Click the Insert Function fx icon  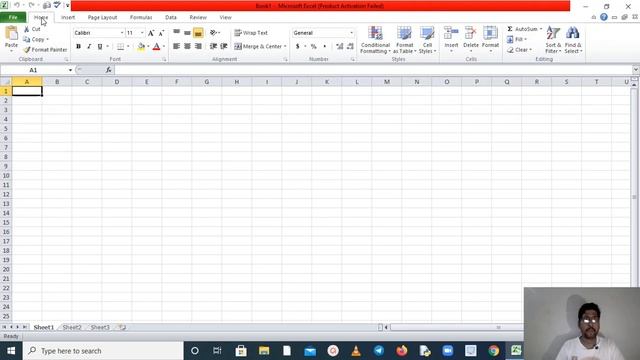pos(109,70)
